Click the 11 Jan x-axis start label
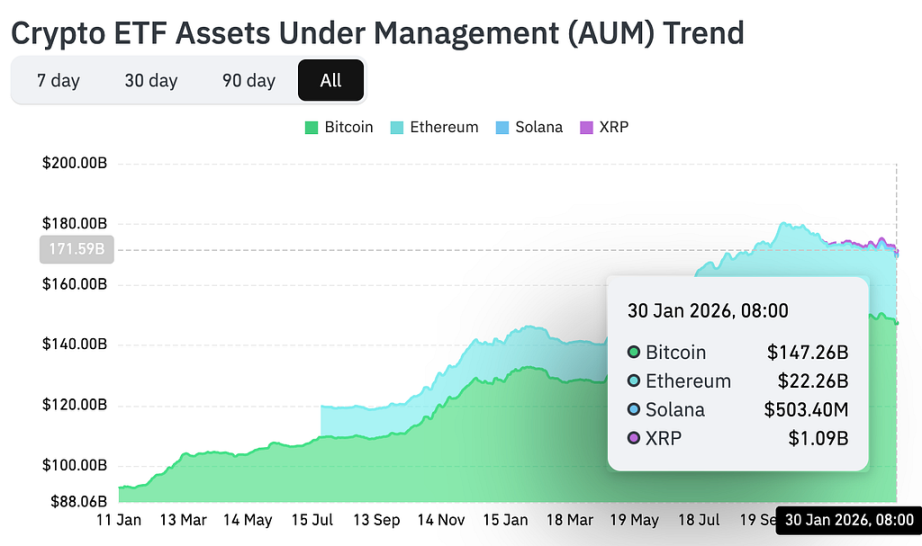Screen dimensions: 922x546 (118, 520)
